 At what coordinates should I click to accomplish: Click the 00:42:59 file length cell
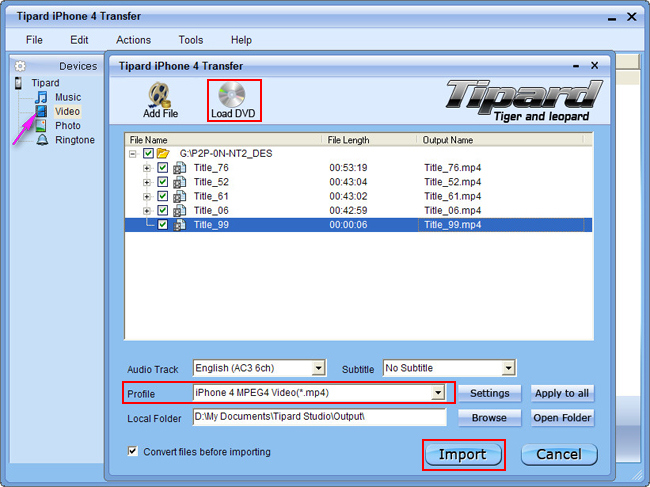pyautogui.click(x=348, y=211)
